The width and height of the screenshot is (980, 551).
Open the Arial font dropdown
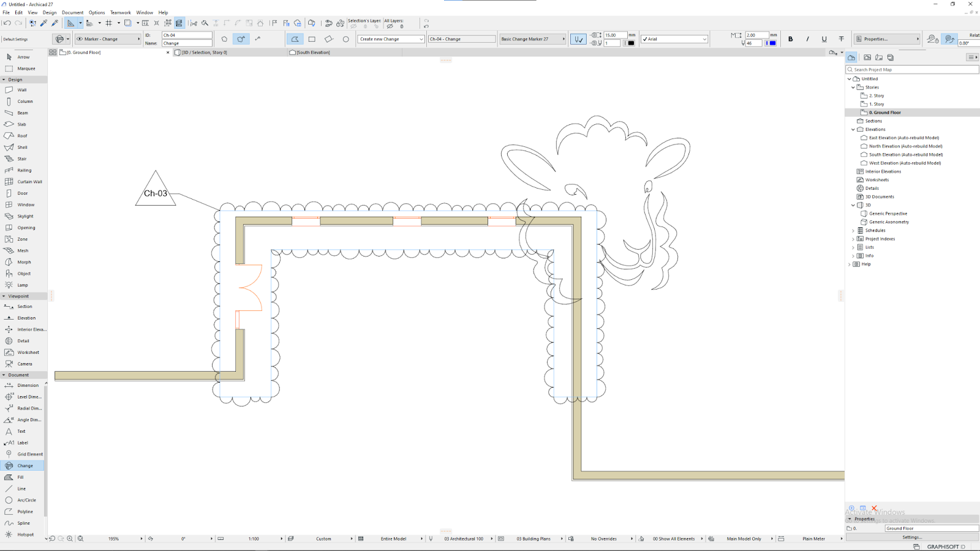click(x=674, y=39)
